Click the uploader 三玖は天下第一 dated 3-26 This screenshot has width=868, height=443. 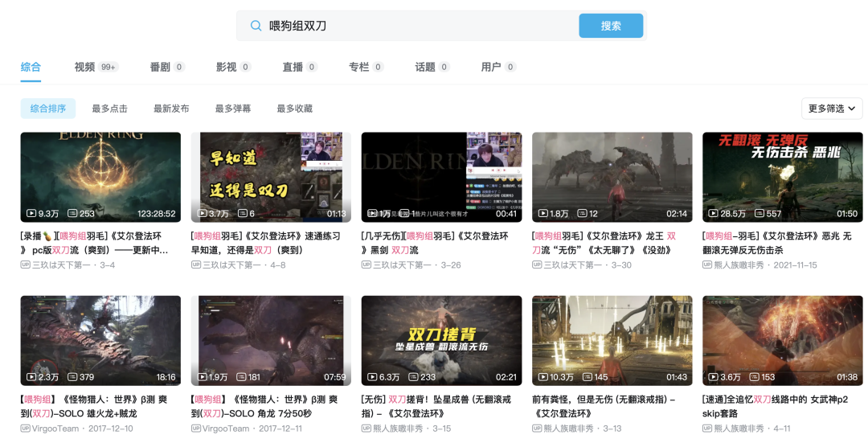[x=402, y=265]
